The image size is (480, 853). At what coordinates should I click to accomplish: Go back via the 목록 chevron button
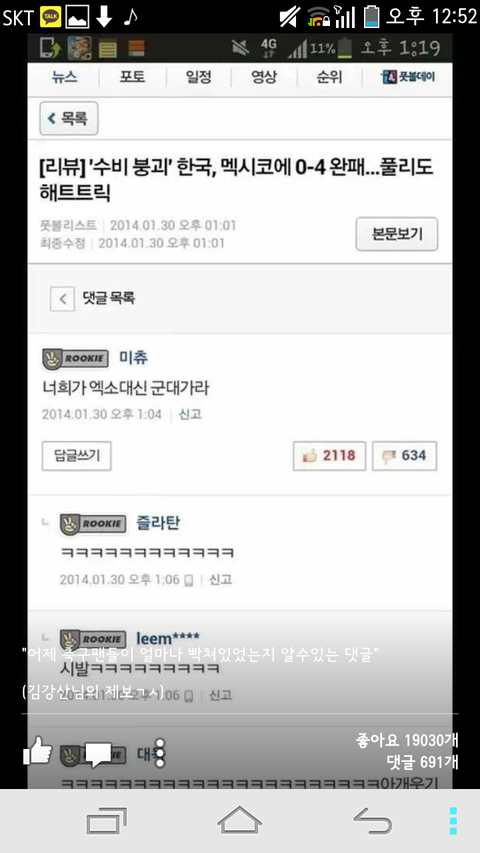tap(69, 118)
